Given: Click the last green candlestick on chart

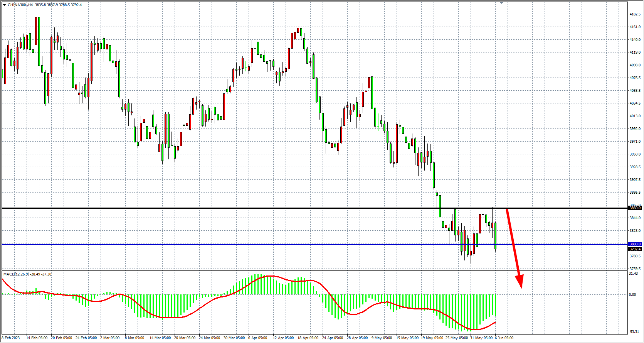Looking at the screenshot, I should pyautogui.click(x=495, y=235).
